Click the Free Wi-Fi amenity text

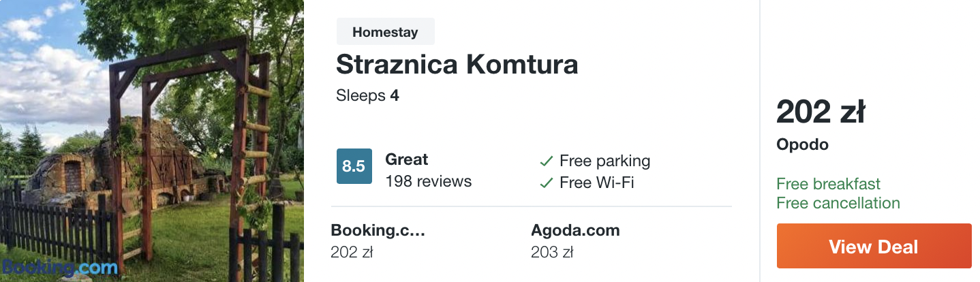tap(597, 183)
